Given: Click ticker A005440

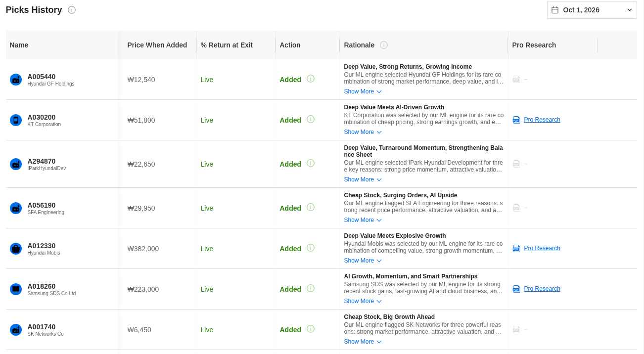Looking at the screenshot, I should tap(42, 77).
